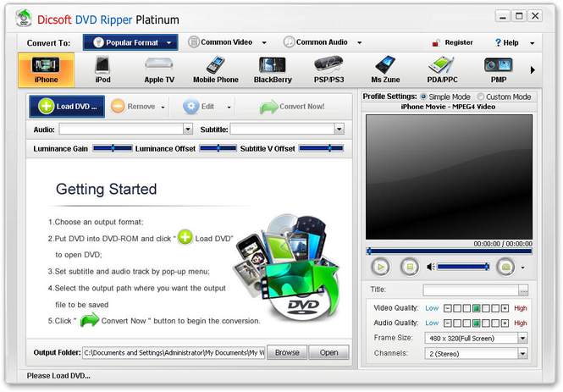Viewport: 563px width, 392px height.
Task: Adjust the Luminance Gain slider
Action: [113, 148]
